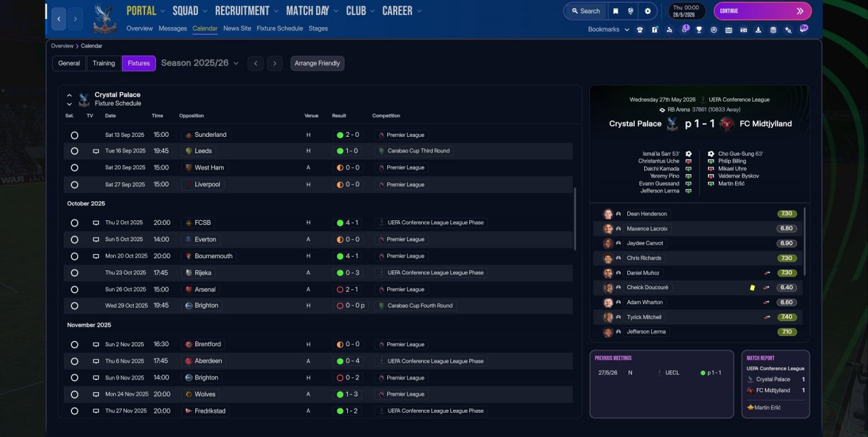This screenshot has height=437, width=868.
Task: Open the star search scouting bookmark icon
Action: [x=788, y=30]
